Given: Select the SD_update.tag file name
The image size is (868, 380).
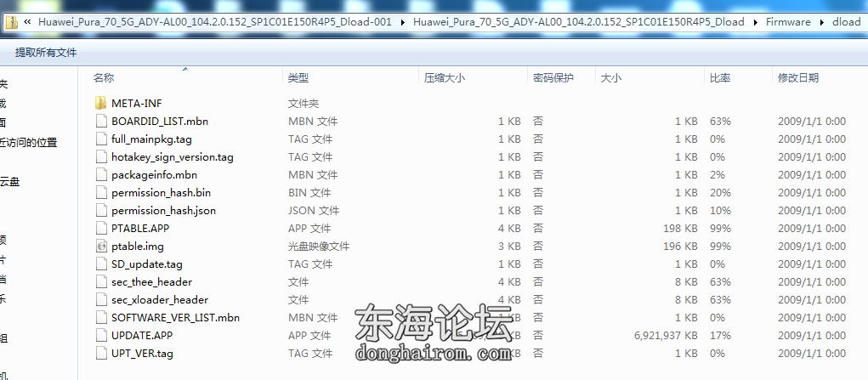Looking at the screenshot, I should 147,264.
